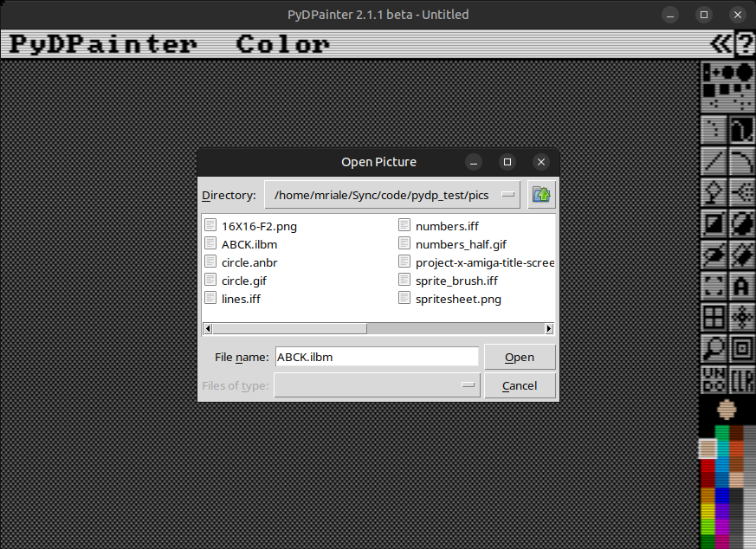Pick the cyan palette color
This screenshot has width=756, height=549.
[721, 450]
